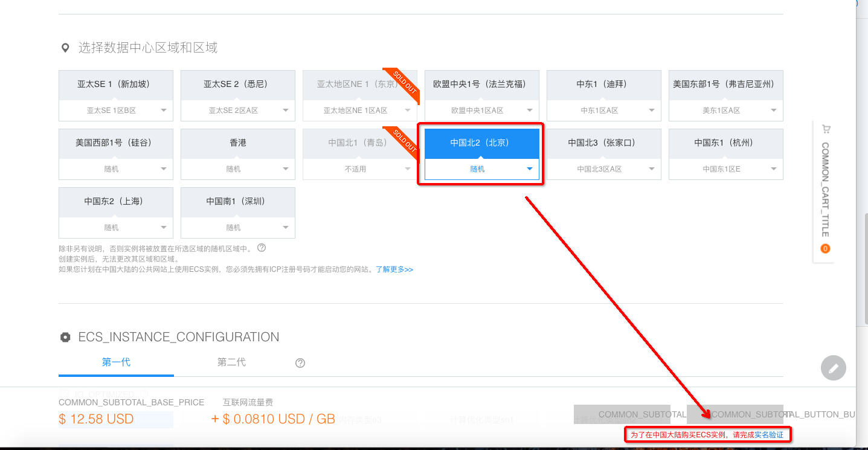
Task: Choose the 中国北2（北京） region
Action: pyautogui.click(x=482, y=143)
